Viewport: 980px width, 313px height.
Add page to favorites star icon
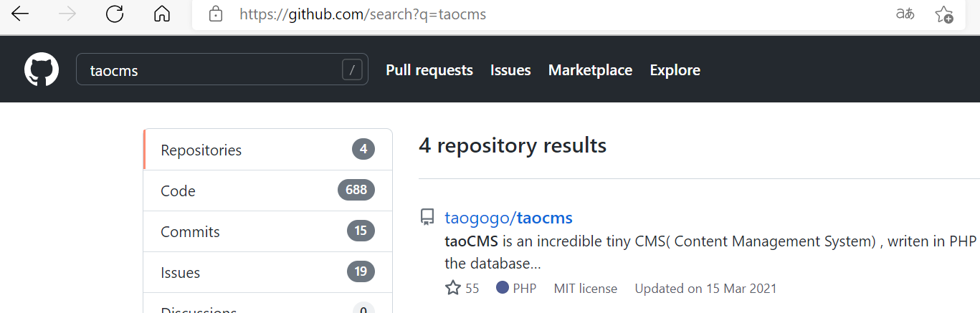pos(944,14)
